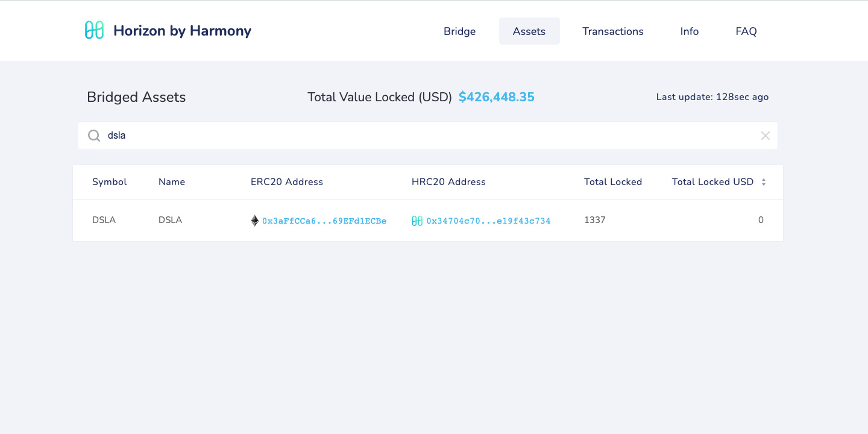Click the Last update timestamp text
The width and height of the screenshot is (868, 434).
point(712,97)
